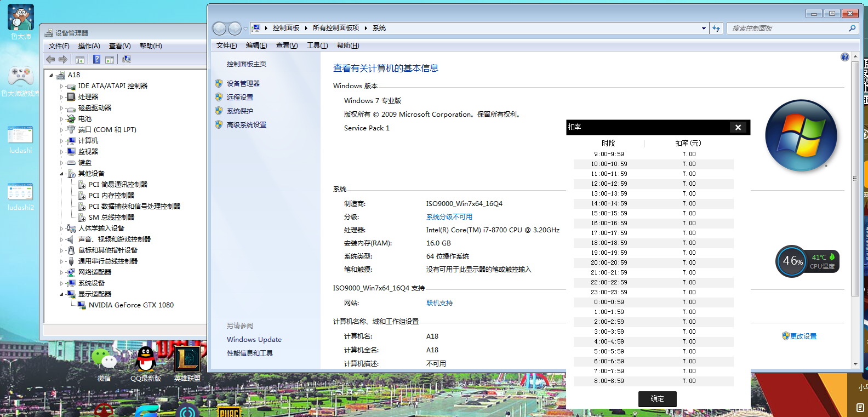
Task: Click the 确定 button in 扣率 dialog
Action: tap(657, 399)
